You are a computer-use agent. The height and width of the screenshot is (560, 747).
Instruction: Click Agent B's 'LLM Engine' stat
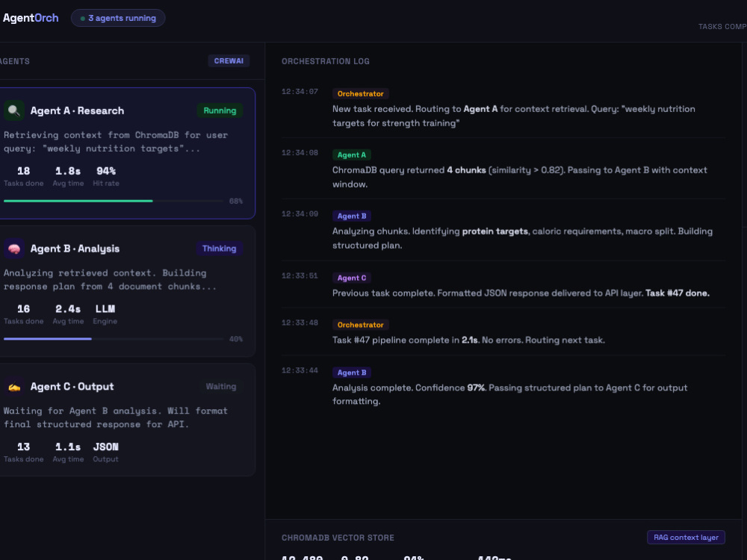105,314
